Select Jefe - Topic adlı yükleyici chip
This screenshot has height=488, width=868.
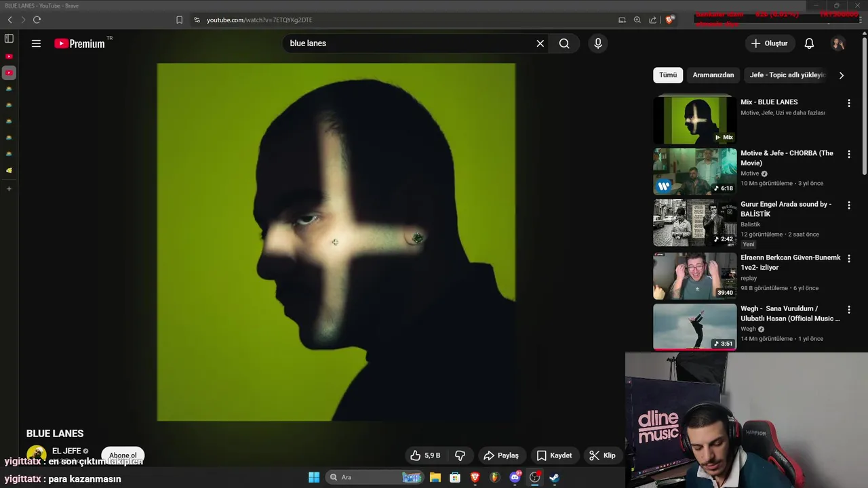pyautogui.click(x=787, y=75)
